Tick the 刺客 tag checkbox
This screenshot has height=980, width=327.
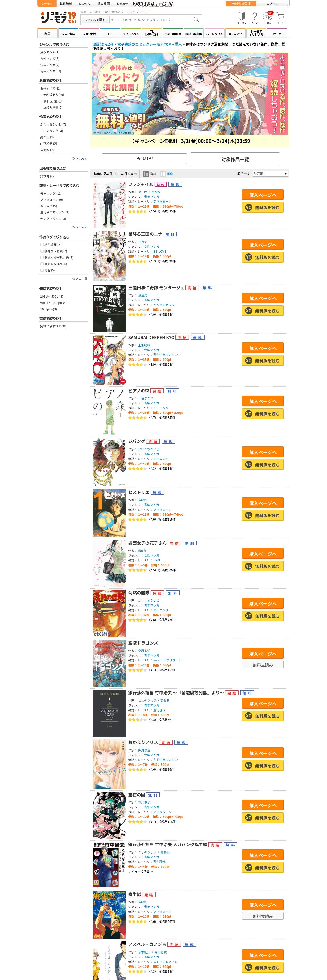[42, 270]
